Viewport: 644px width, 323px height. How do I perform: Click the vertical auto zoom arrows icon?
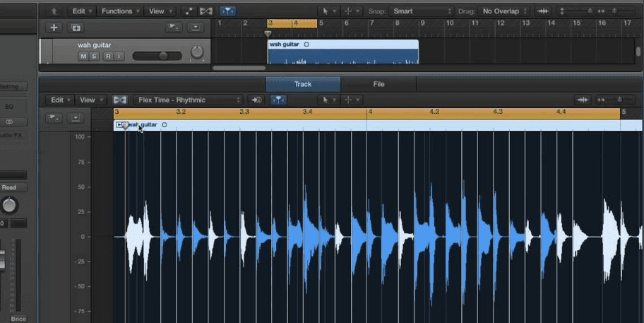point(562,11)
